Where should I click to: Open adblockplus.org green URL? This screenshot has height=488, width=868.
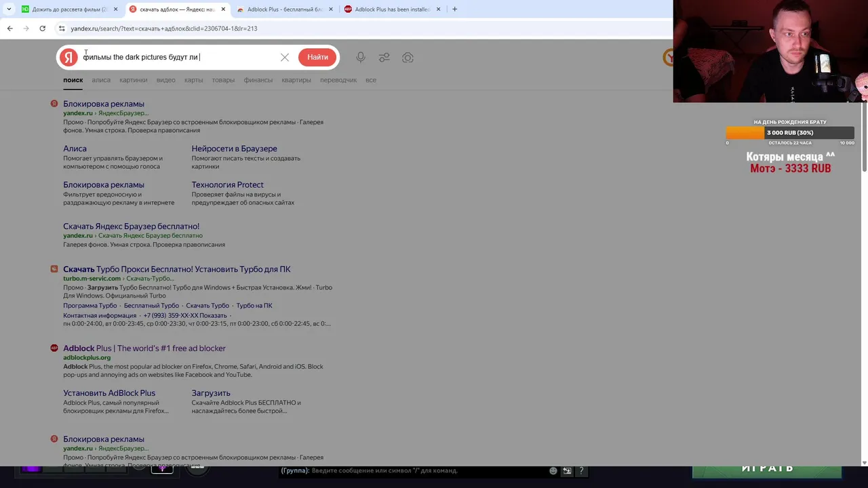click(x=87, y=357)
